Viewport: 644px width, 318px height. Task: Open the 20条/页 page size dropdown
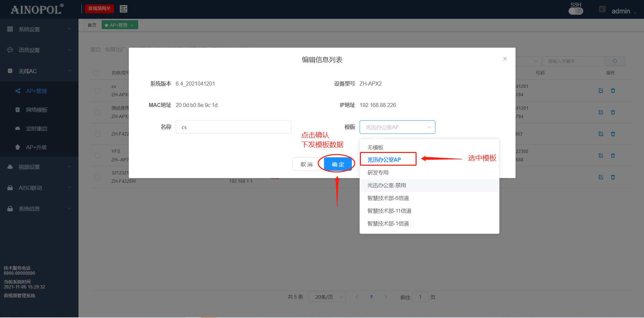pos(330,297)
